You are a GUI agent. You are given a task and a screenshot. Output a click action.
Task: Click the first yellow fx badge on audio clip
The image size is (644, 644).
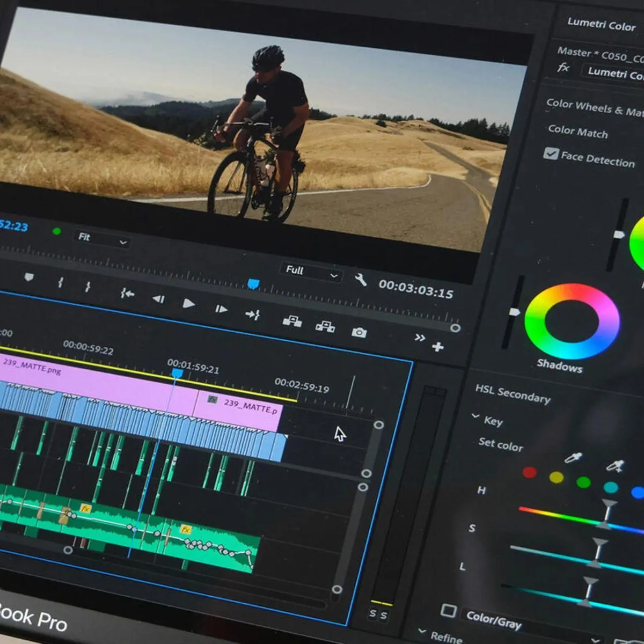point(85,508)
